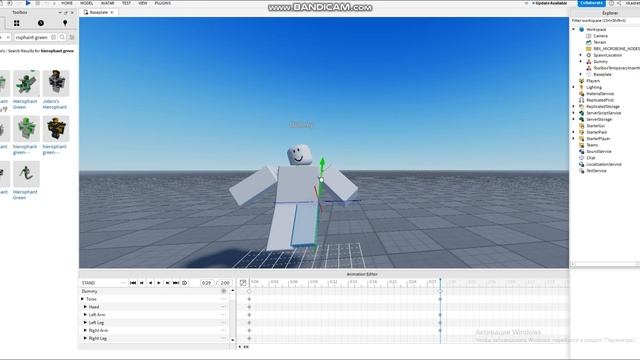Close the Baseplate document tab
The width and height of the screenshot is (640, 360).
[112, 12]
